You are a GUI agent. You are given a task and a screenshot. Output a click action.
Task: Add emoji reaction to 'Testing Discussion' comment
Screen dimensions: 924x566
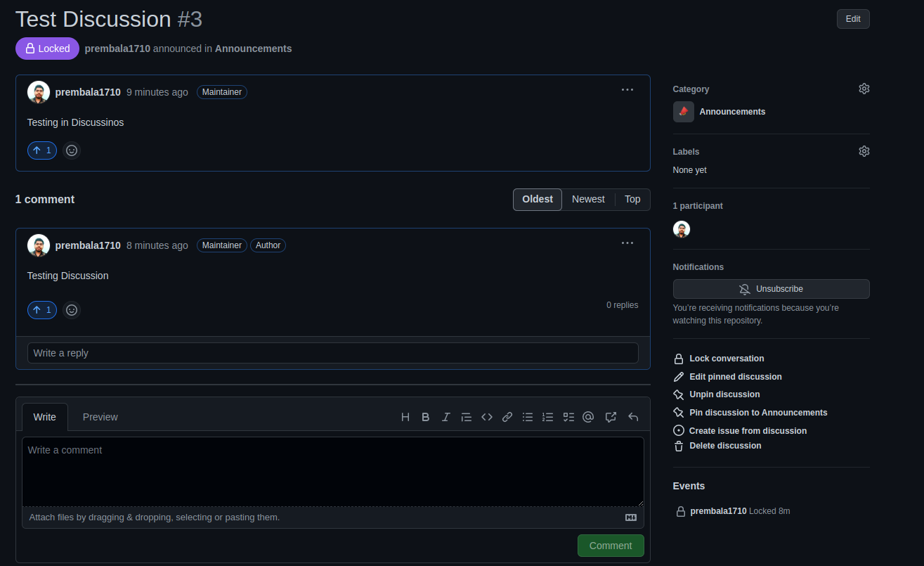[72, 310]
